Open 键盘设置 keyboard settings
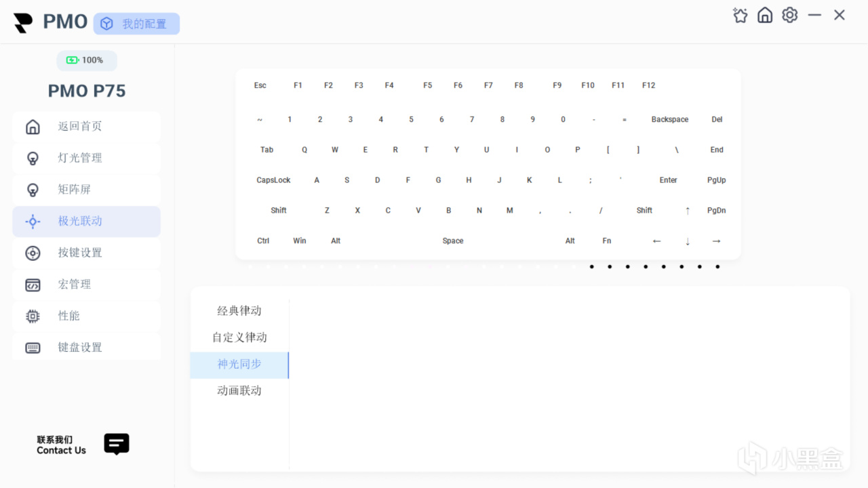 86,348
